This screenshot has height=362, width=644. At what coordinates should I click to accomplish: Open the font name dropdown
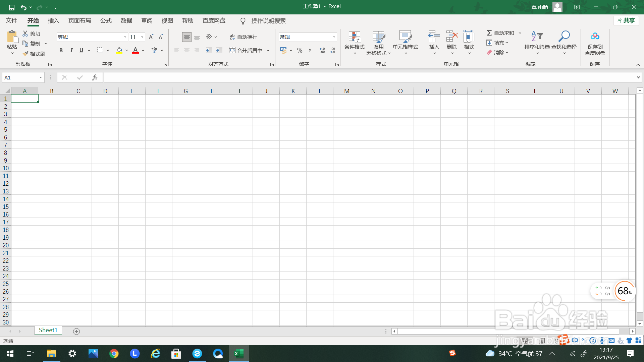pos(125,37)
